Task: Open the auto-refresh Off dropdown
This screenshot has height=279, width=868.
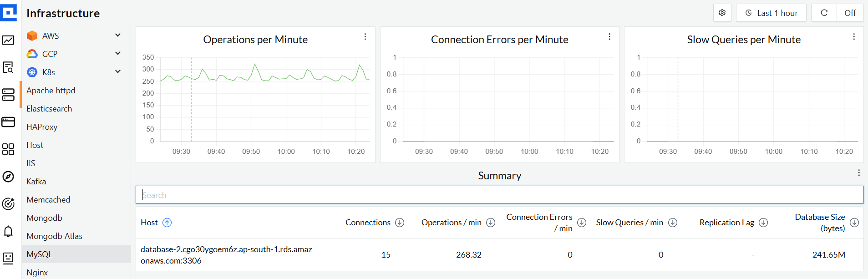Action: (x=850, y=13)
